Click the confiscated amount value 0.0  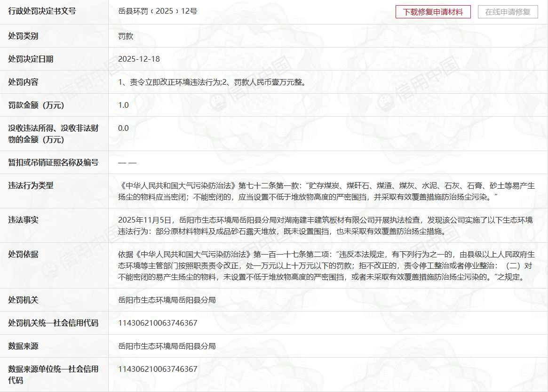(x=124, y=128)
